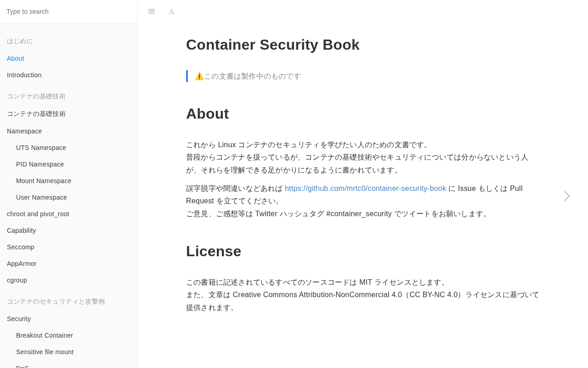Select Namespace in the sidebar

(24, 131)
